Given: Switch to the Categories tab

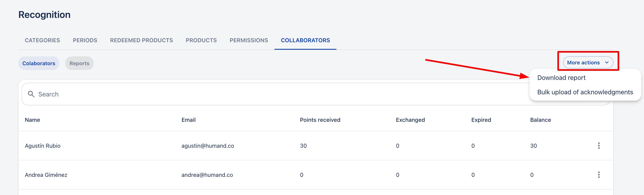Looking at the screenshot, I should coord(42,40).
